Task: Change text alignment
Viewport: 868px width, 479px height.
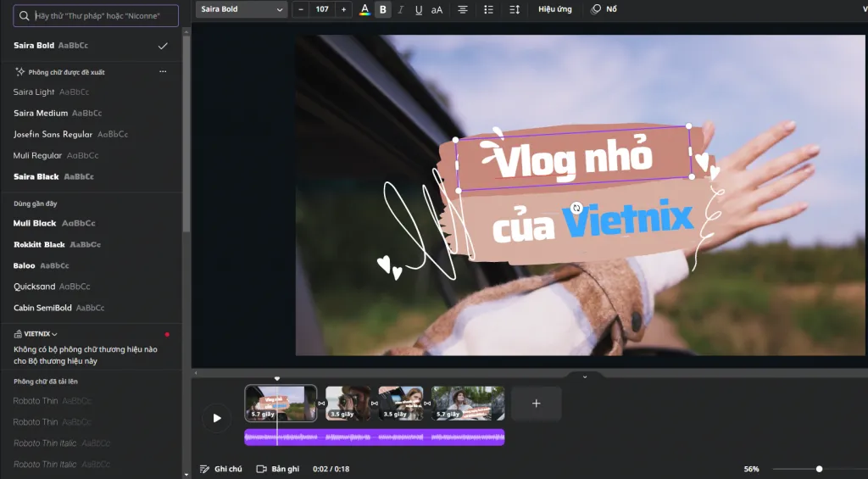Action: [x=462, y=9]
